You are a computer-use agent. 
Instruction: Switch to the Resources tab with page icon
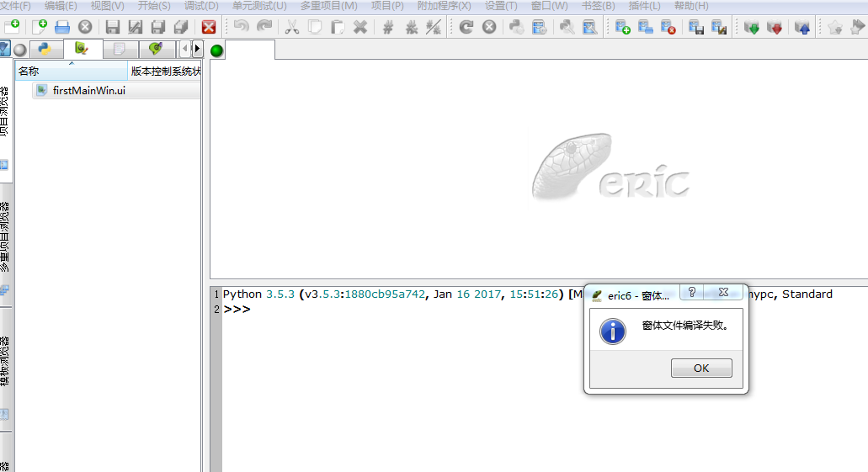click(119, 50)
